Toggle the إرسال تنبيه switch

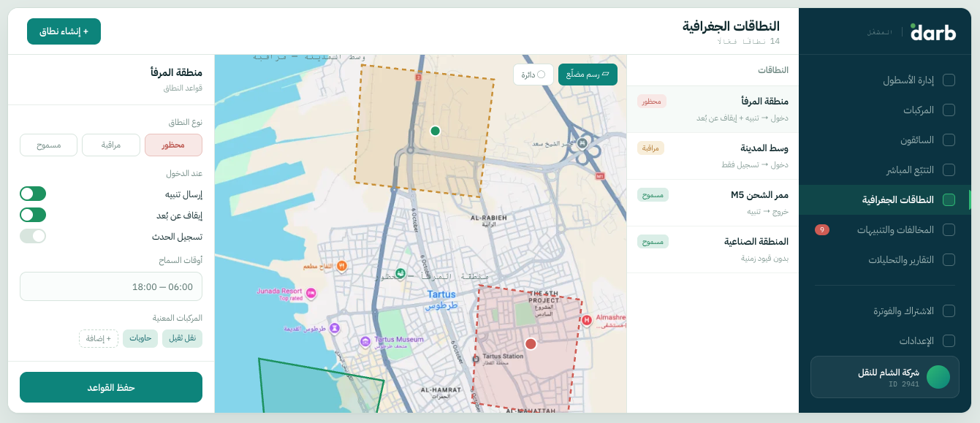[x=33, y=194]
